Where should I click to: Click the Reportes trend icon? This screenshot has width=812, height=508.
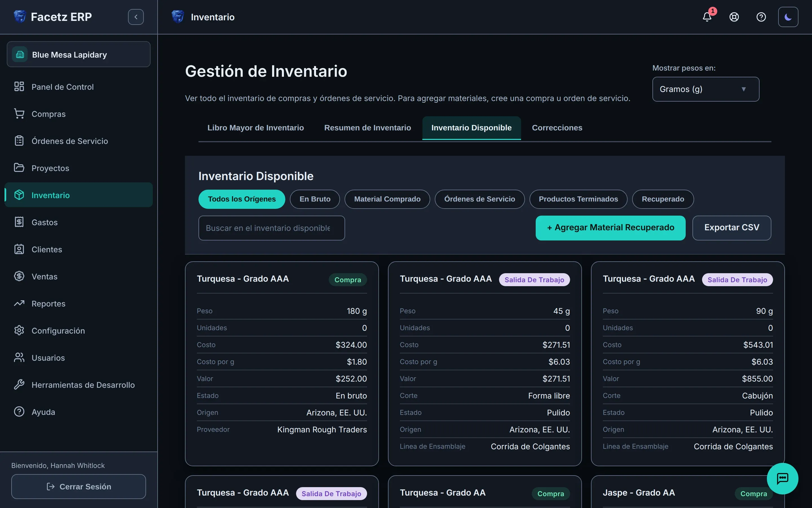coord(19,303)
